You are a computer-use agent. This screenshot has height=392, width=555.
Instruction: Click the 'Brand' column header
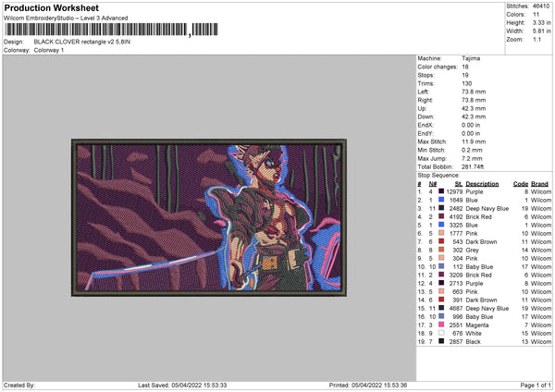540,184
